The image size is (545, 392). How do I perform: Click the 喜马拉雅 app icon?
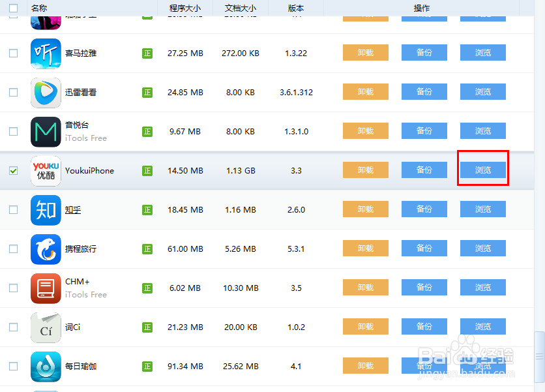[x=46, y=53]
